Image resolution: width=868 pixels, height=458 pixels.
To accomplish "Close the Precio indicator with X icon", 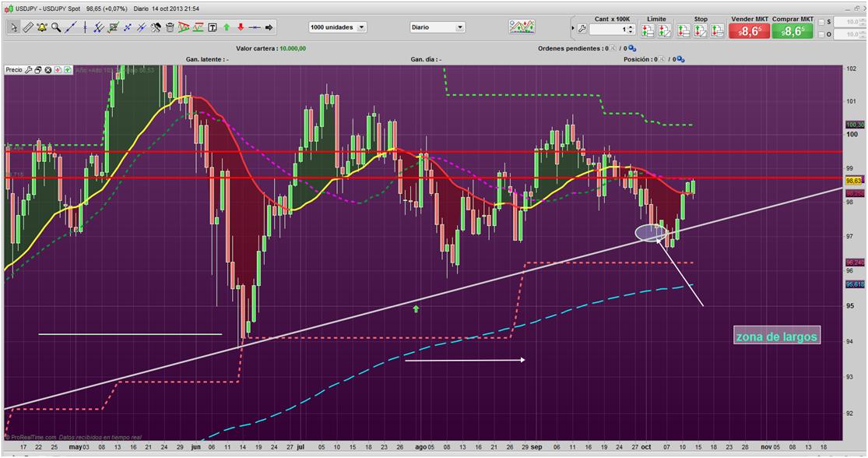I will pos(48,70).
